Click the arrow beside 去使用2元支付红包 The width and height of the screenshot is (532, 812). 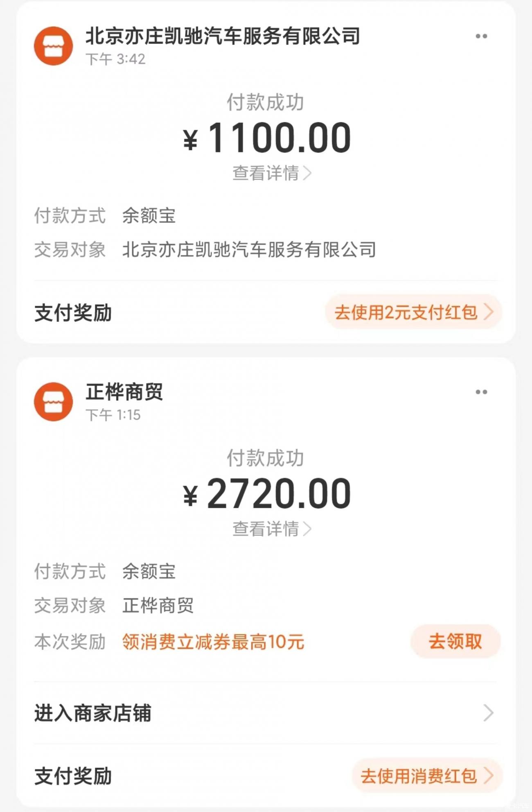pos(488,312)
